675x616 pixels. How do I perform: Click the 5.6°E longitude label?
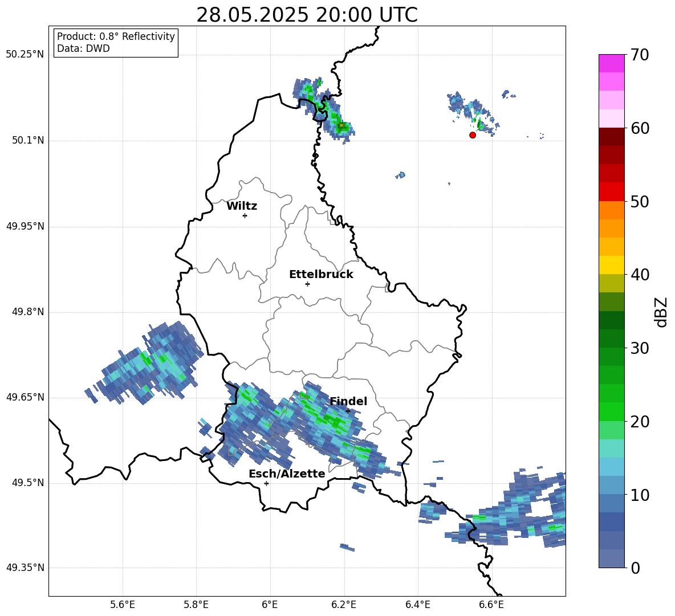tap(123, 605)
